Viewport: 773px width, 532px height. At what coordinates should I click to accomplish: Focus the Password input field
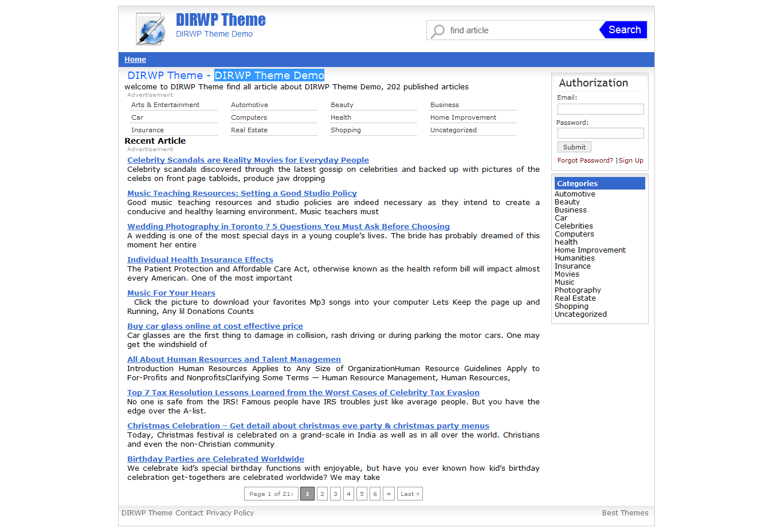pos(601,133)
